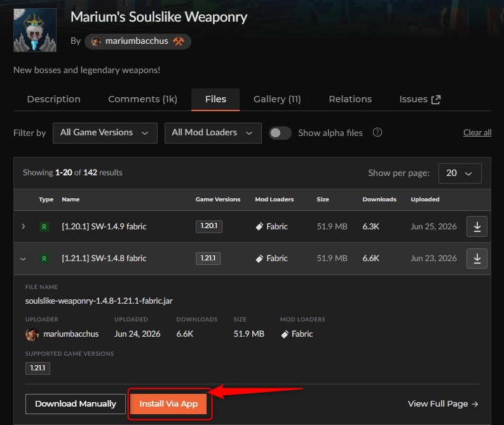
Task: Download the [1.20.1] SW-1.4.9 fabric file
Action: 477,226
